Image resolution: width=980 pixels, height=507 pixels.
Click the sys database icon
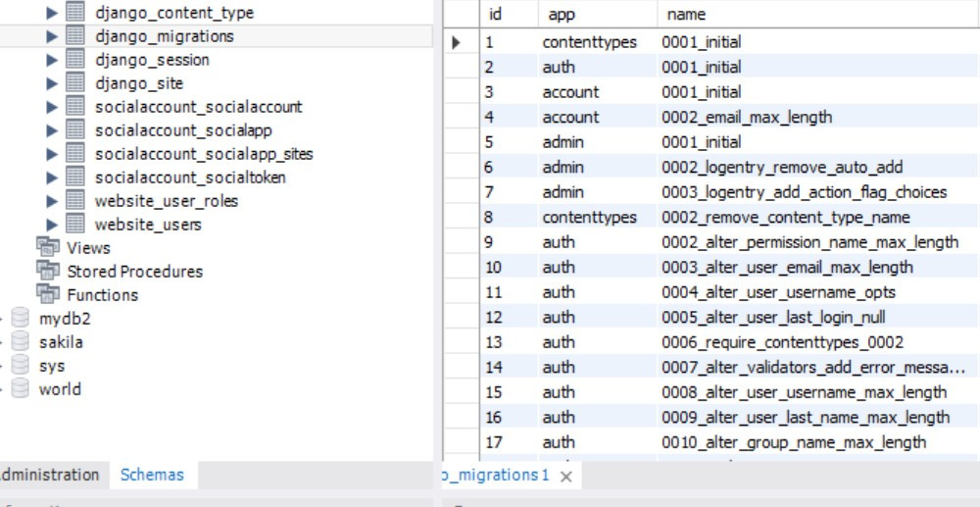coord(20,366)
